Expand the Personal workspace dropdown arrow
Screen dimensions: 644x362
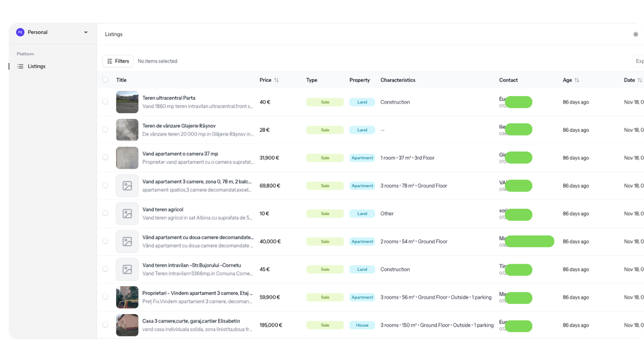coord(86,32)
